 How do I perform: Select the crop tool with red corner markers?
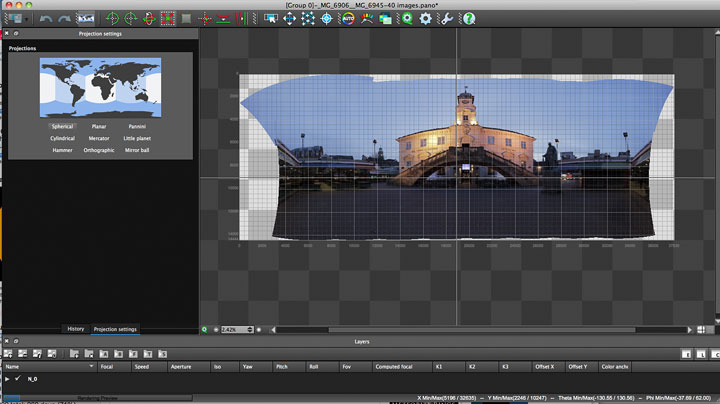click(x=168, y=19)
